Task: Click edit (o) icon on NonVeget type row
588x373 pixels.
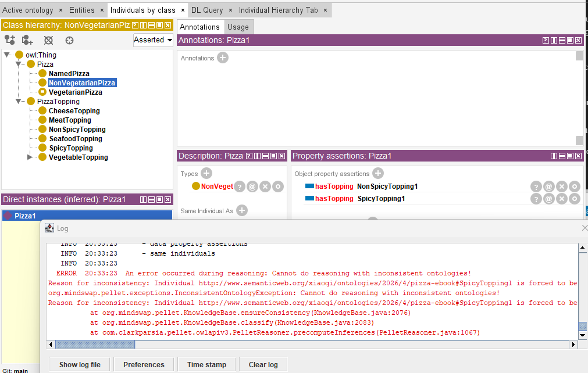Action: click(278, 186)
